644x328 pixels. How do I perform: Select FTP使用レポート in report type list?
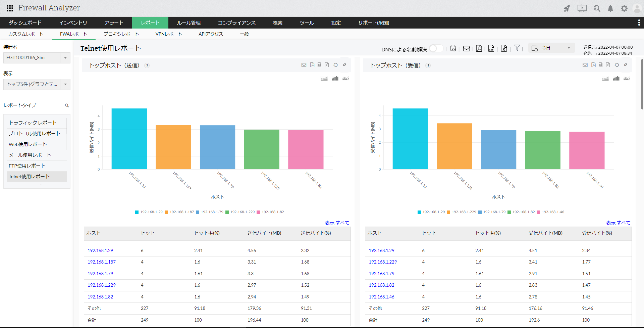click(27, 166)
